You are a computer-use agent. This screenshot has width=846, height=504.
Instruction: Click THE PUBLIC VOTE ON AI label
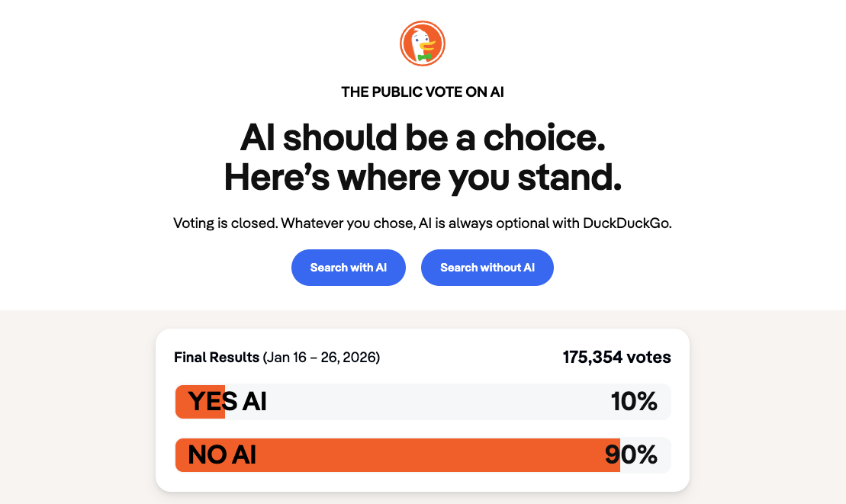(423, 91)
